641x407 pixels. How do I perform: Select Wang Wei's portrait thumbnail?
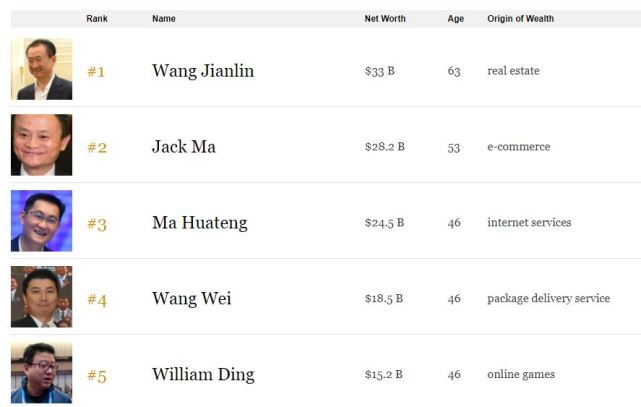41,297
